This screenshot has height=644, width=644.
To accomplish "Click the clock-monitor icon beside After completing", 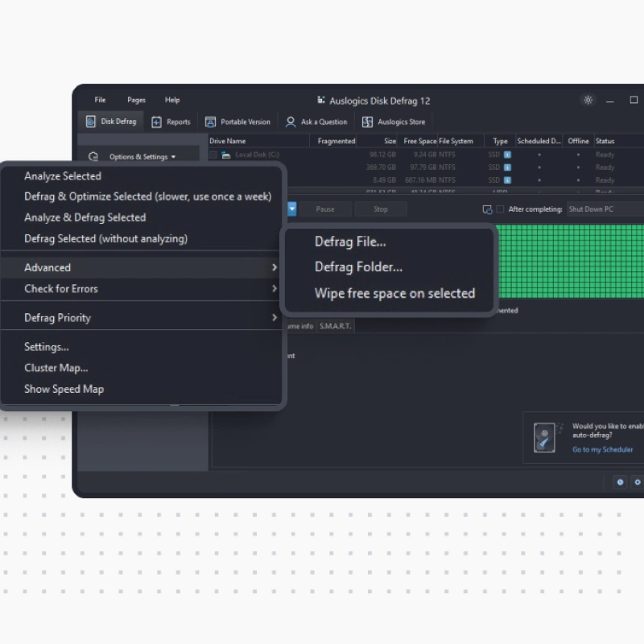I will (x=487, y=209).
